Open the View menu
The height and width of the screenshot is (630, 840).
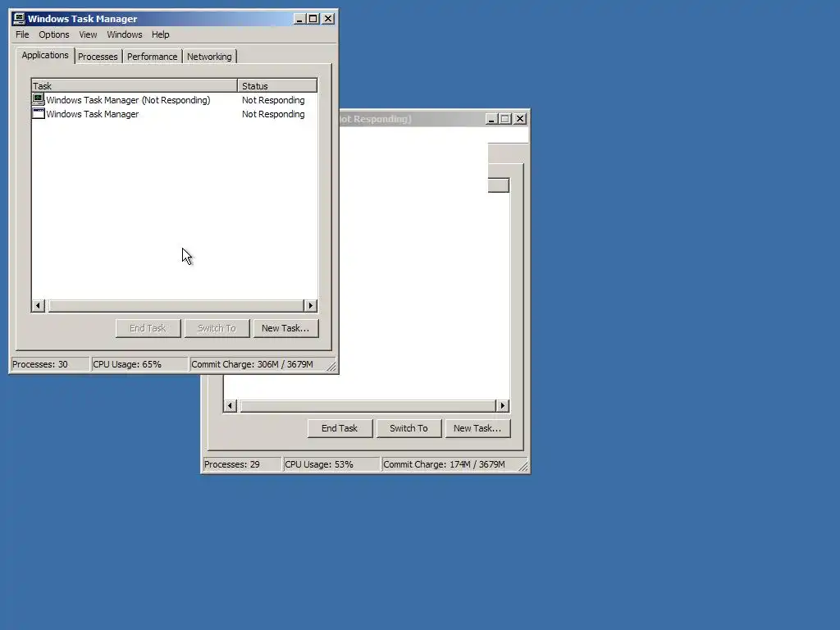pyautogui.click(x=88, y=34)
